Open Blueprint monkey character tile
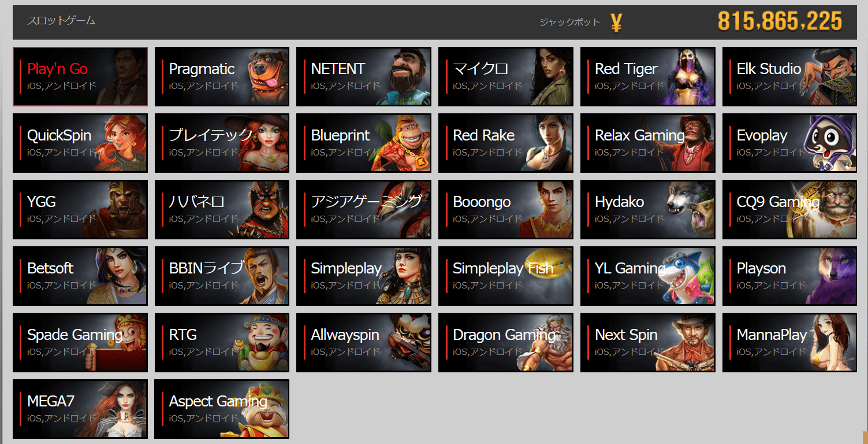The image size is (868, 444). pyautogui.click(x=364, y=143)
